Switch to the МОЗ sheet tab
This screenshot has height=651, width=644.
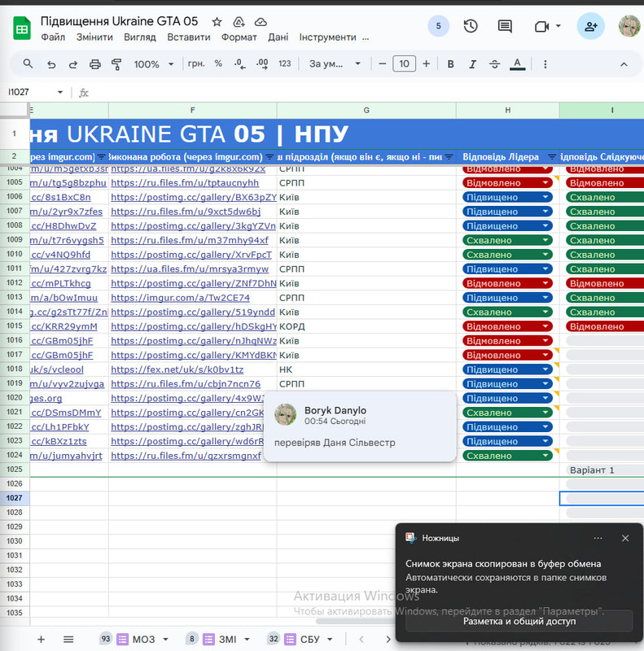coord(143,639)
